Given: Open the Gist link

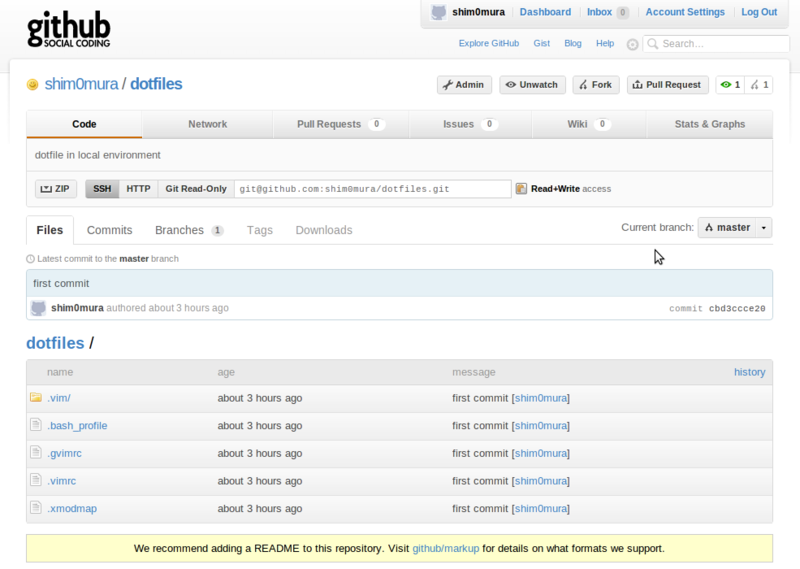Looking at the screenshot, I should 542,43.
